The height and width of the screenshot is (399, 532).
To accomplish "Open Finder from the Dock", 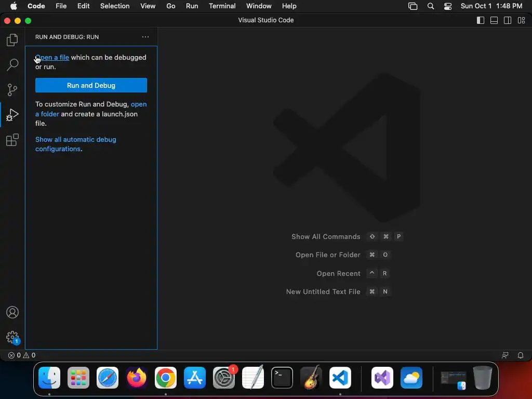I will [x=49, y=378].
